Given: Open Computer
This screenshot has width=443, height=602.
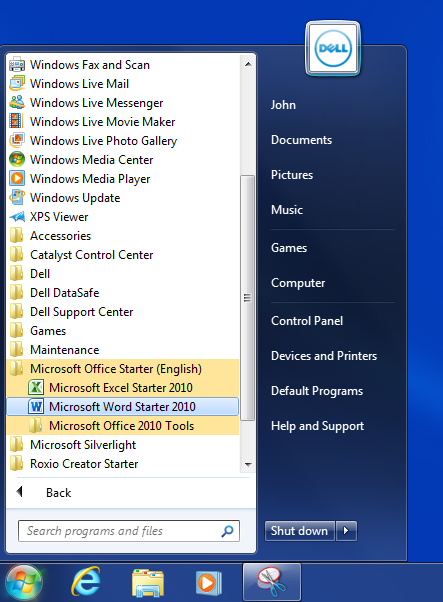Looking at the screenshot, I should click(x=298, y=283).
